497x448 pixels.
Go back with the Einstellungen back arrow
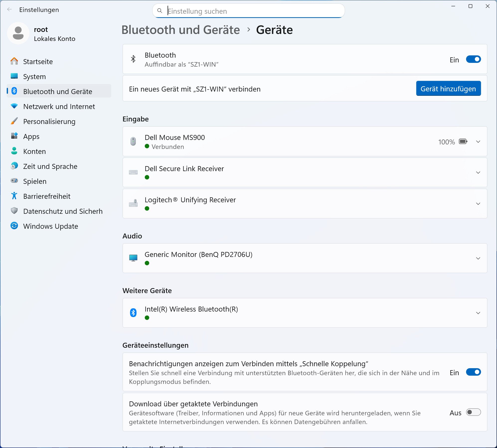(x=9, y=9)
